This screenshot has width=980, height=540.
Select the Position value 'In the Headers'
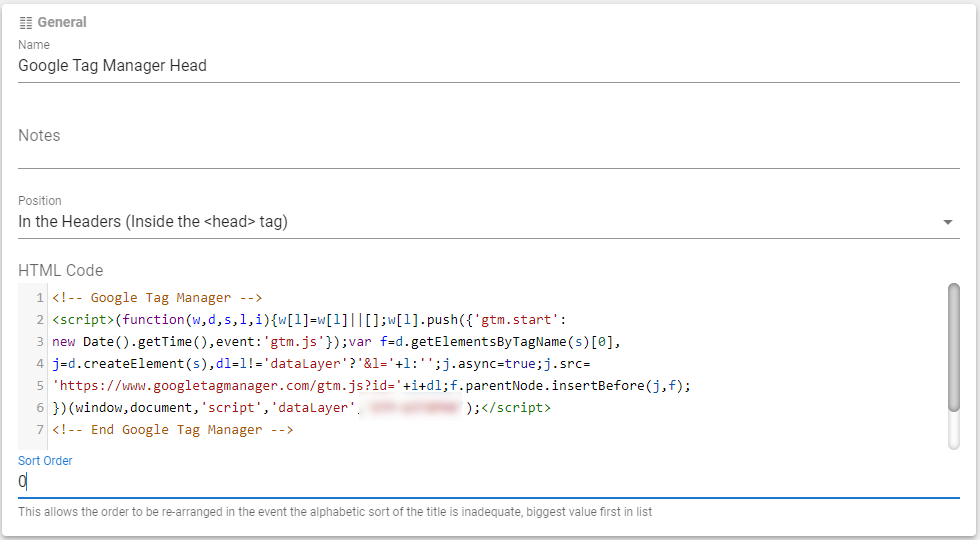489,222
